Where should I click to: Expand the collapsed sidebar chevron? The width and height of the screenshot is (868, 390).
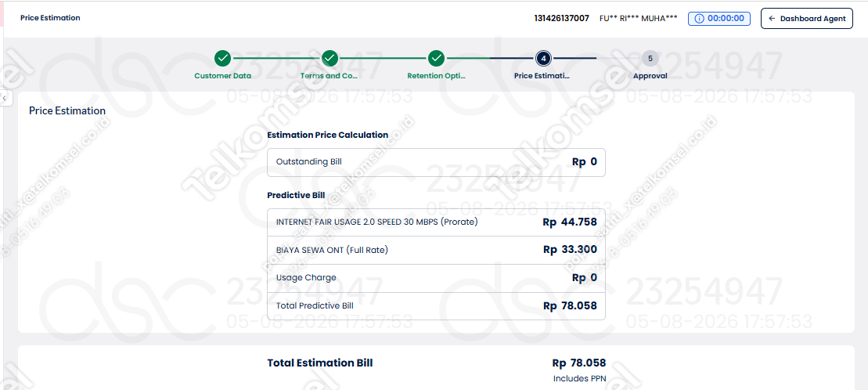(x=5, y=98)
